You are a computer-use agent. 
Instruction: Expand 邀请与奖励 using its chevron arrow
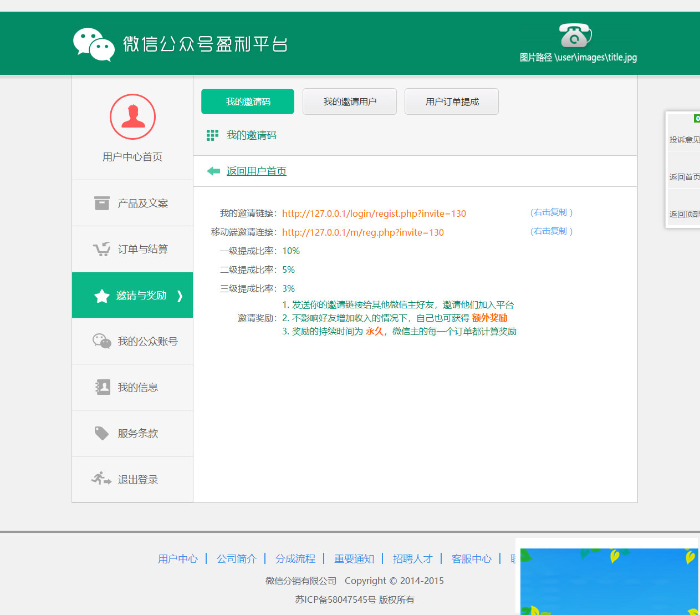[x=179, y=297]
